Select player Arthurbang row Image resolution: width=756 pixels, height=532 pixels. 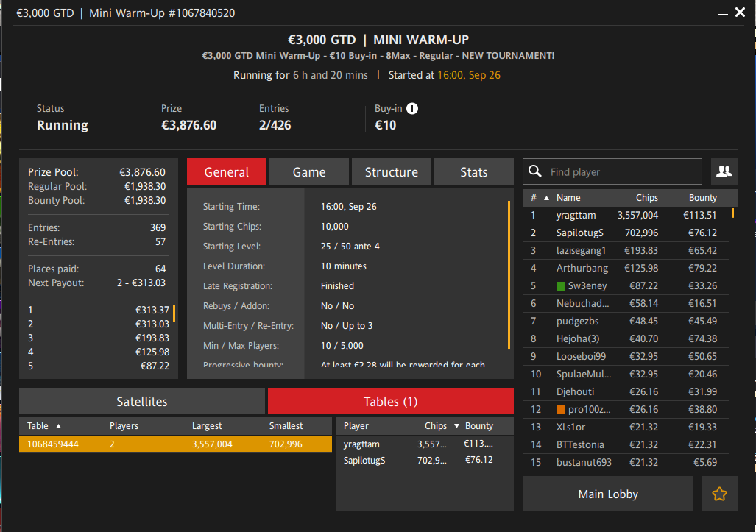(626, 268)
